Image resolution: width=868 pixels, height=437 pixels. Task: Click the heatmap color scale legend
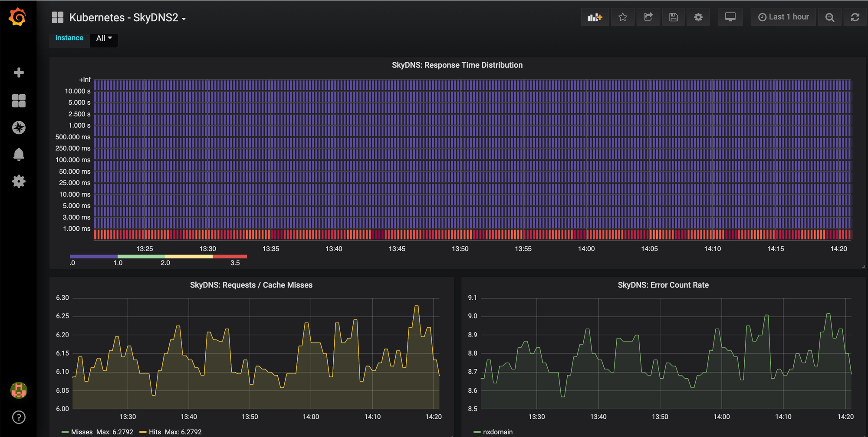click(x=158, y=256)
